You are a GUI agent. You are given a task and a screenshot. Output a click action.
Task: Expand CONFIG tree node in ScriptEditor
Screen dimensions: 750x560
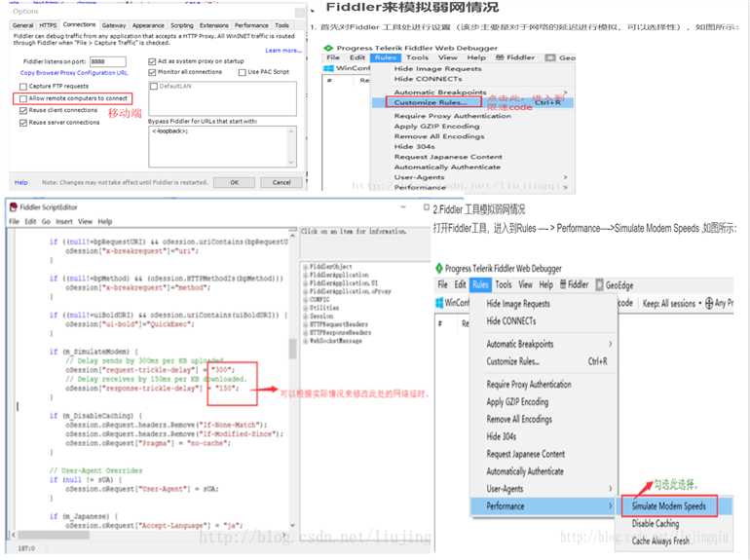pos(305,300)
